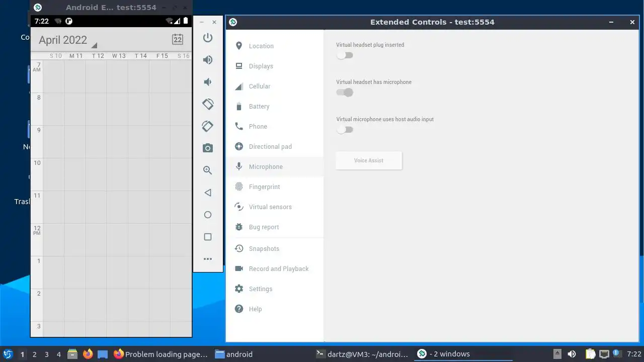
Task: Click the Voice Assist button
Action: click(369, 160)
